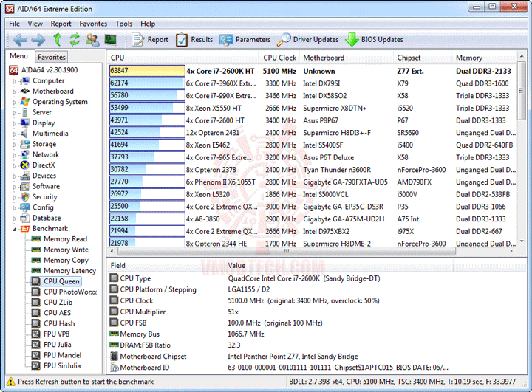Click the Results toolbar button
The image size is (532, 392).
[x=194, y=40]
